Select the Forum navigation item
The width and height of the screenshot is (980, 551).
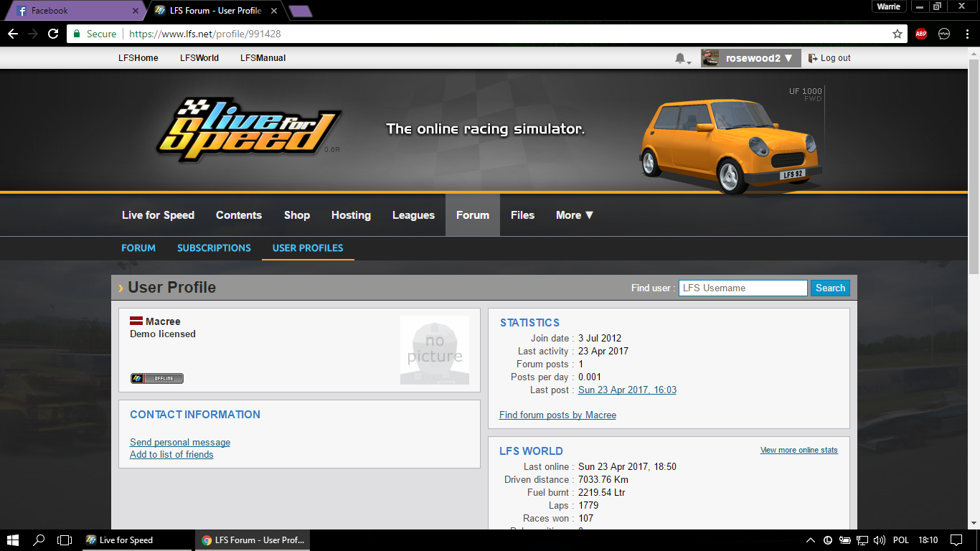click(x=473, y=215)
